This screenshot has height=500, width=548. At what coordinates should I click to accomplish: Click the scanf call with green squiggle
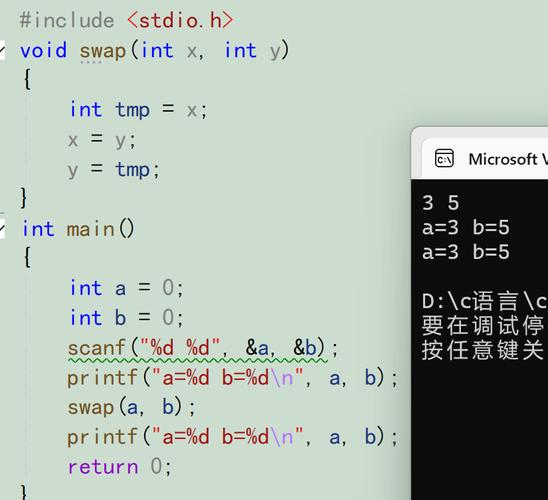click(x=203, y=348)
